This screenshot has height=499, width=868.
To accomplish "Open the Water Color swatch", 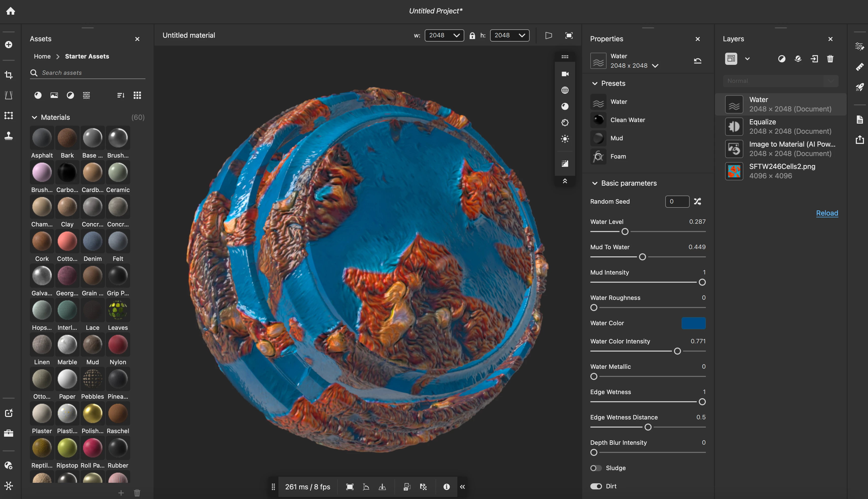I will point(693,323).
